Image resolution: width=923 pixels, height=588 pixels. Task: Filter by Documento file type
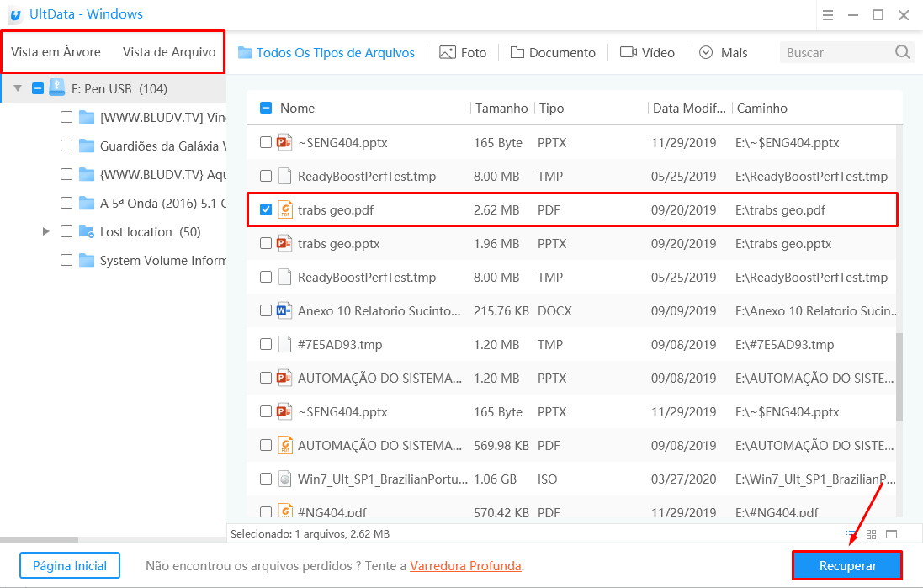click(552, 52)
